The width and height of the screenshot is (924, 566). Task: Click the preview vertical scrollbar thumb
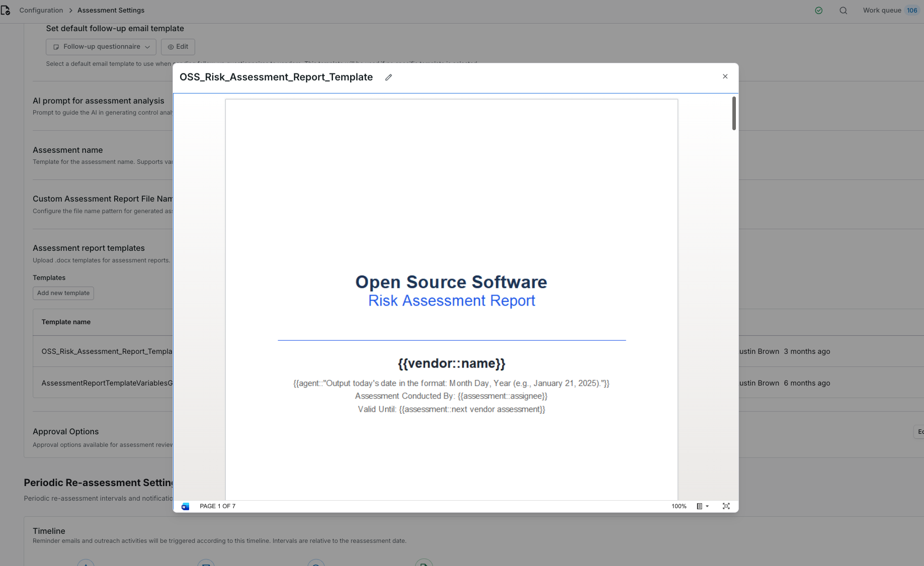pos(734,113)
